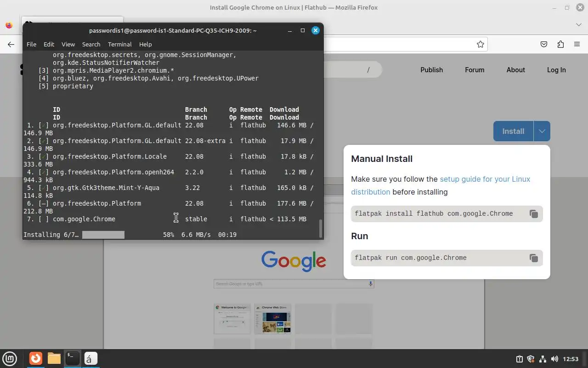
Task: Open the terminal Edit menu
Action: tap(49, 44)
